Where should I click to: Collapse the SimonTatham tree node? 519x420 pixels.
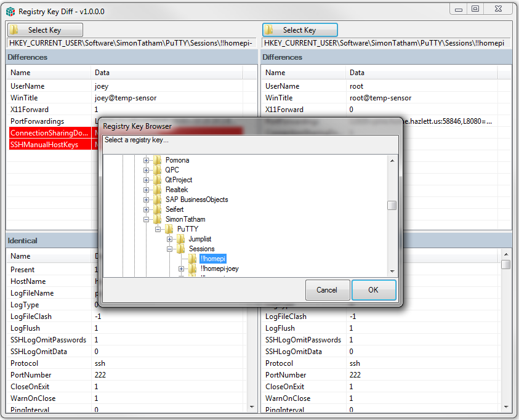tap(147, 219)
